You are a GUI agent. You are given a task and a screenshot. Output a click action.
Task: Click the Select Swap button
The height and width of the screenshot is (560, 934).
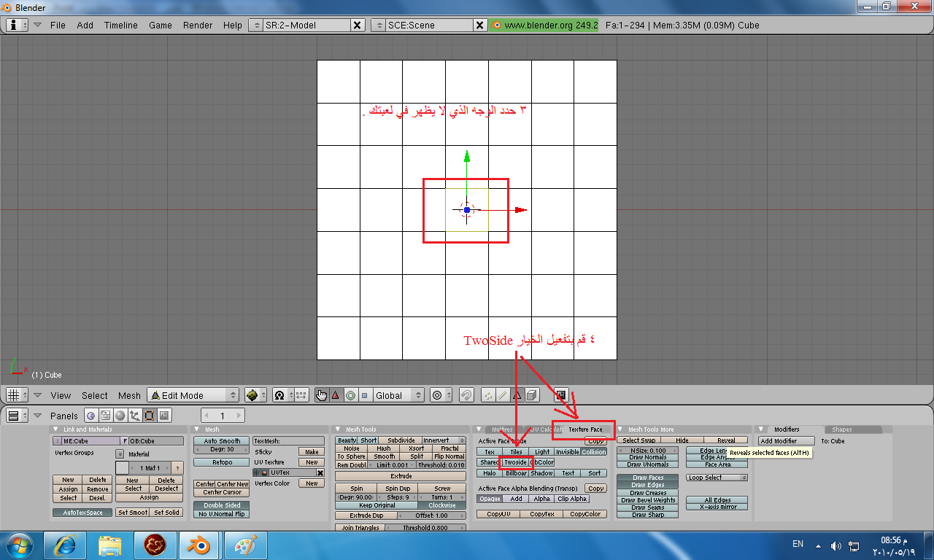(638, 440)
